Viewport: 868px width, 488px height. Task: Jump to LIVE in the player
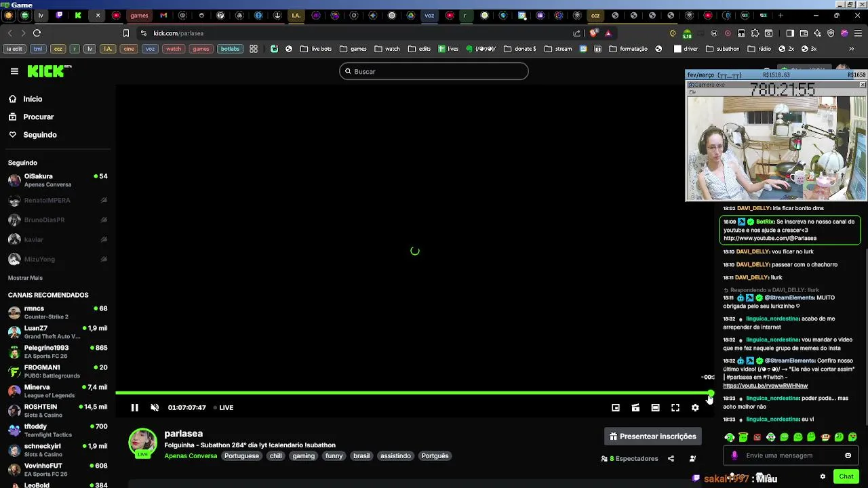[x=223, y=407]
